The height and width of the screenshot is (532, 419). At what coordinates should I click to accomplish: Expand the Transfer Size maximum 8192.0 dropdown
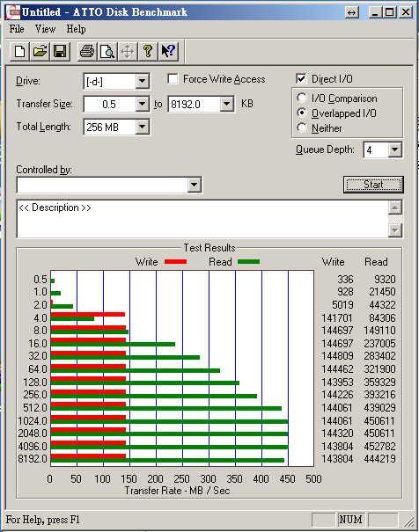226,104
